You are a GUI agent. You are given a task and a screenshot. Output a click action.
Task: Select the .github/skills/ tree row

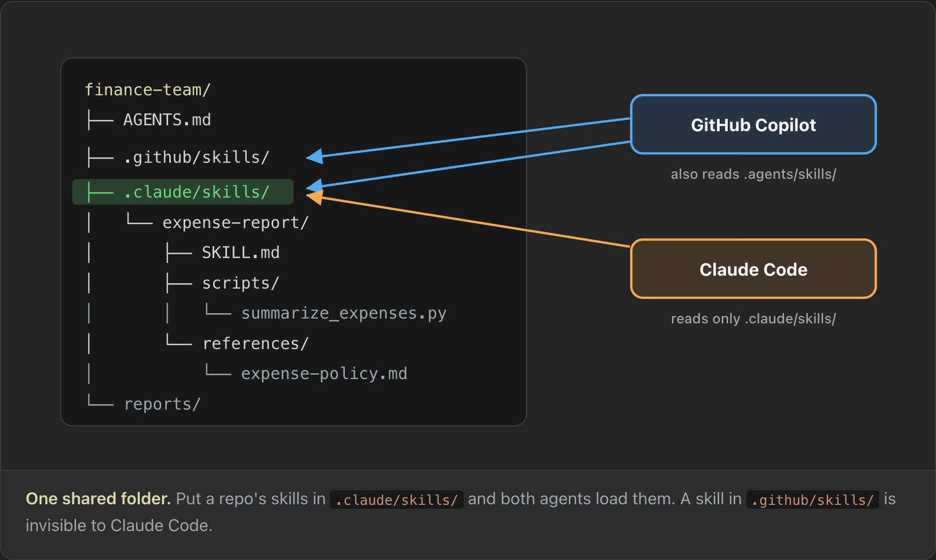(x=197, y=157)
